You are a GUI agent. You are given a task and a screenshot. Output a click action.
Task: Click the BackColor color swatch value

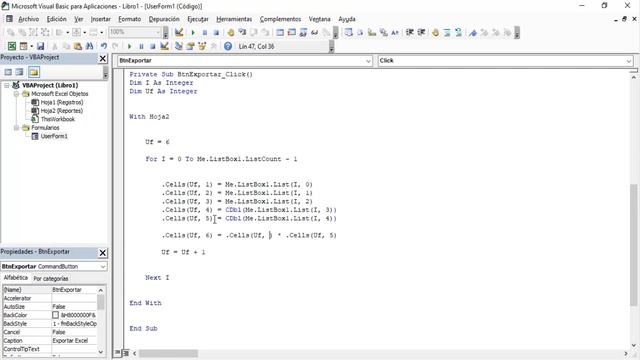pos(56,315)
